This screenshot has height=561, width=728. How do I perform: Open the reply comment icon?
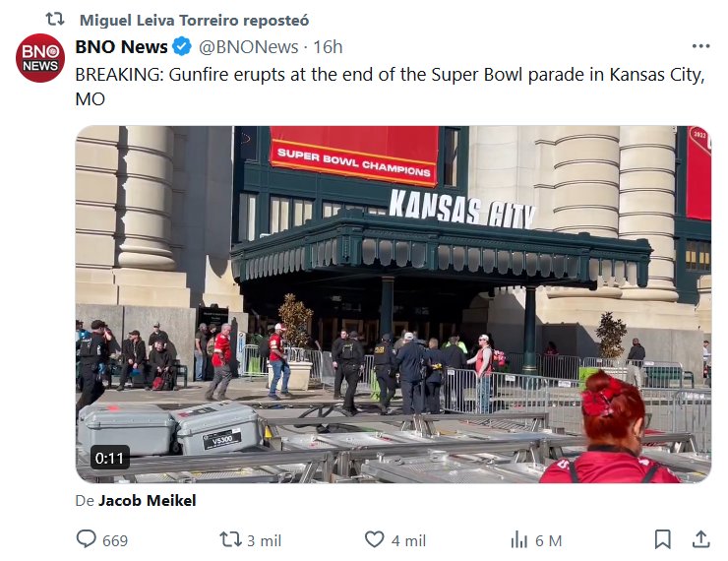click(87, 539)
